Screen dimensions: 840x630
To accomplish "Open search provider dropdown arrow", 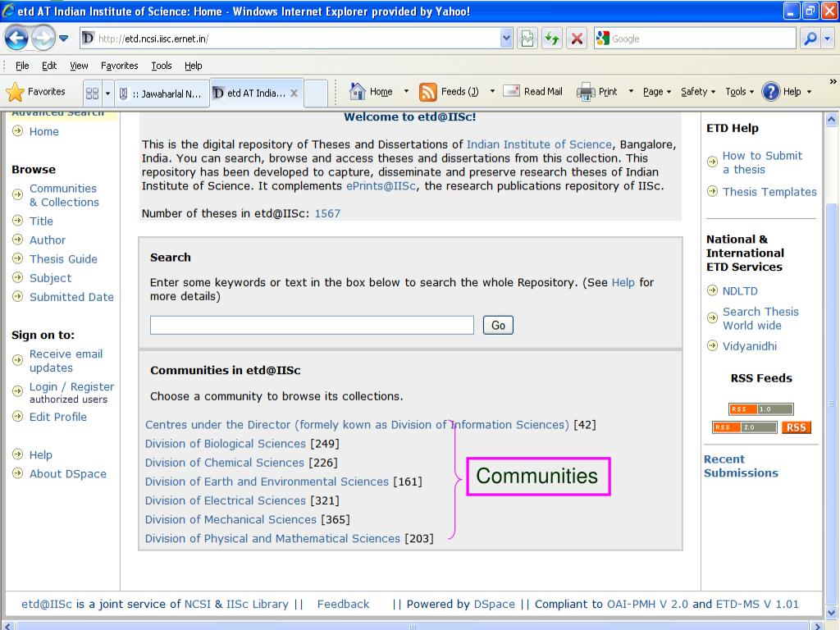I will coord(828,39).
